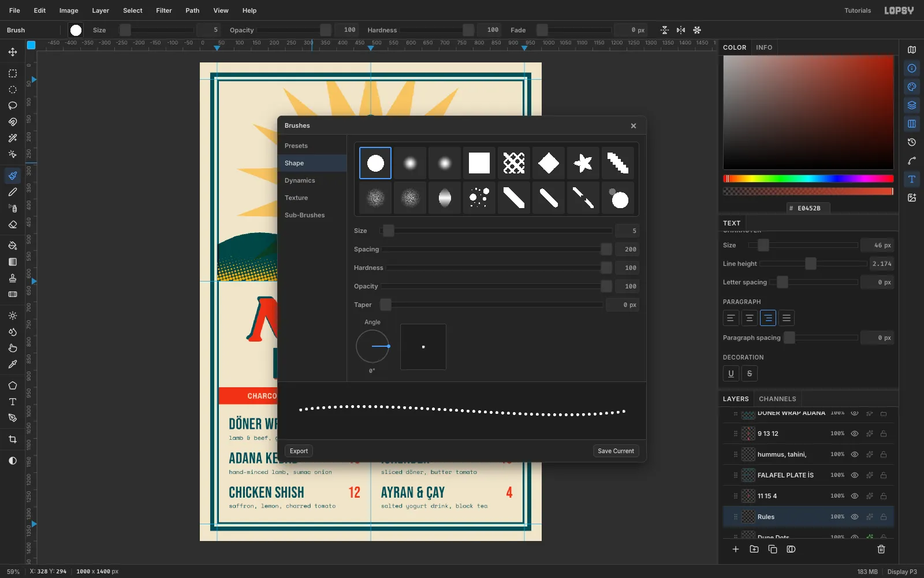Delete layer with trash icon

point(881,549)
